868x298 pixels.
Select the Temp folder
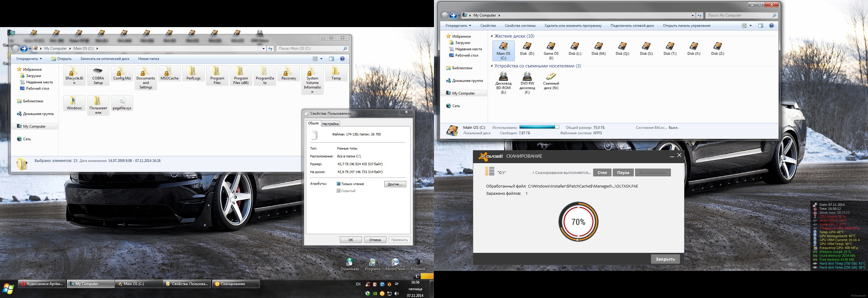(336, 73)
